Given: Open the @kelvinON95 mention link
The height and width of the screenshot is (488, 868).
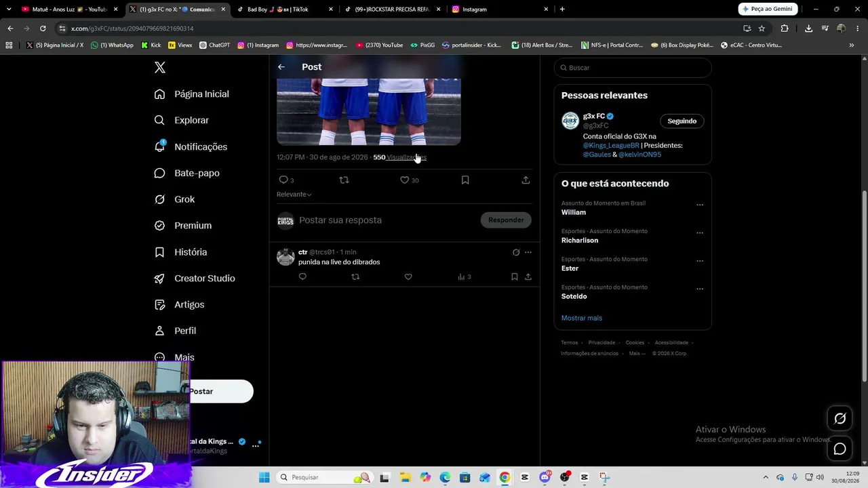Looking at the screenshot, I should 639,155.
